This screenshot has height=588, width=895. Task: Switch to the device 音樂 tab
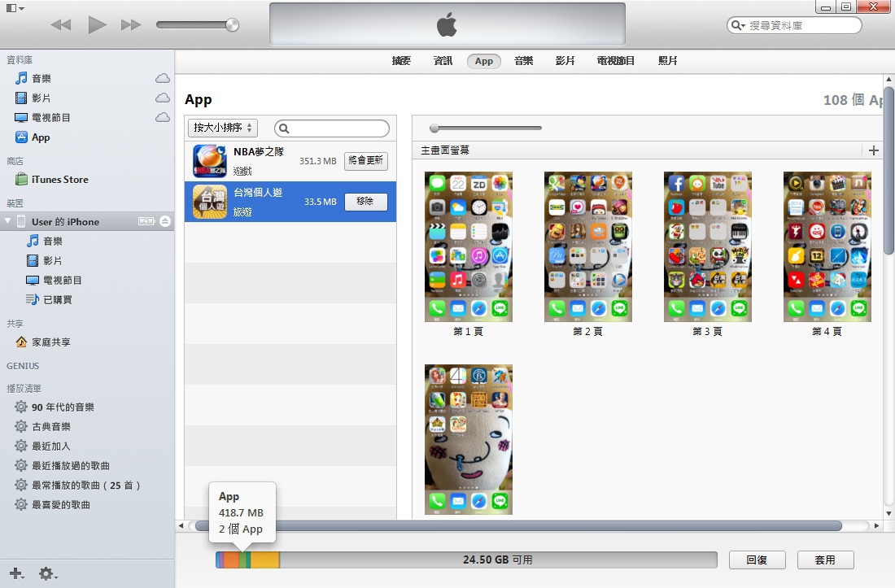point(523,61)
